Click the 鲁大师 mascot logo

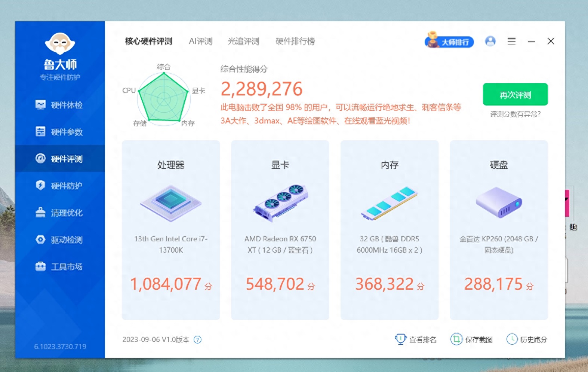pos(60,43)
